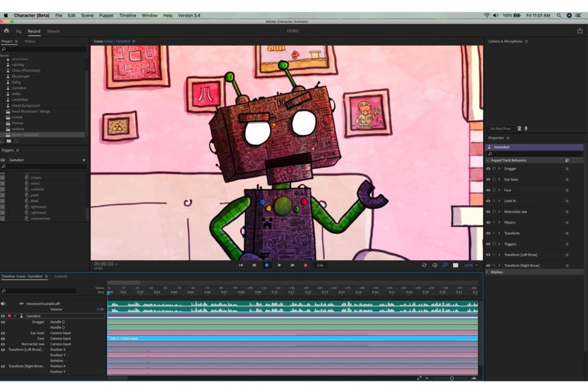Add a behavior to Puppet Track Behaviors

[567, 160]
